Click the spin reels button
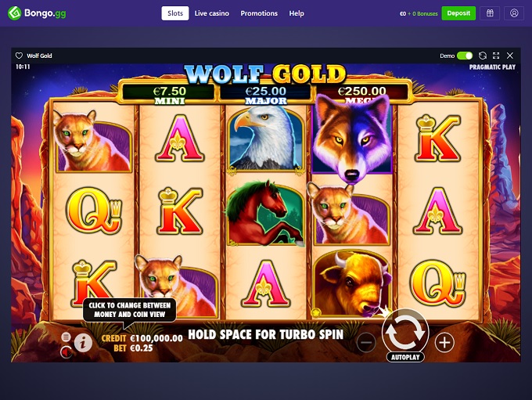The image size is (532, 400). (x=405, y=330)
